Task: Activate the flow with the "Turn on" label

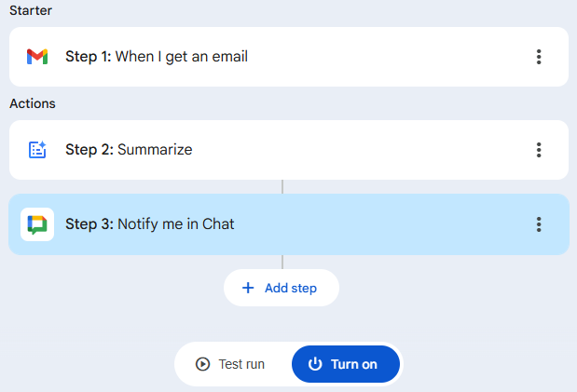Action: (354, 364)
